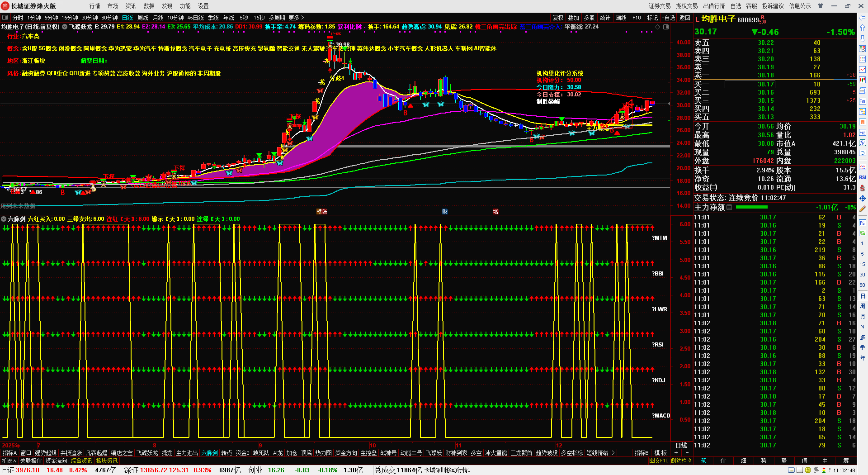868x475 pixels.
Task: Click the FS icon in right sidebar
Action: click(x=863, y=223)
